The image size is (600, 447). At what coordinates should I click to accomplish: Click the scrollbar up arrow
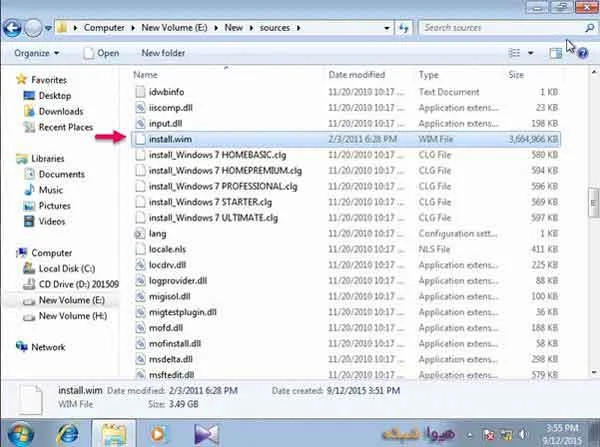(x=594, y=72)
